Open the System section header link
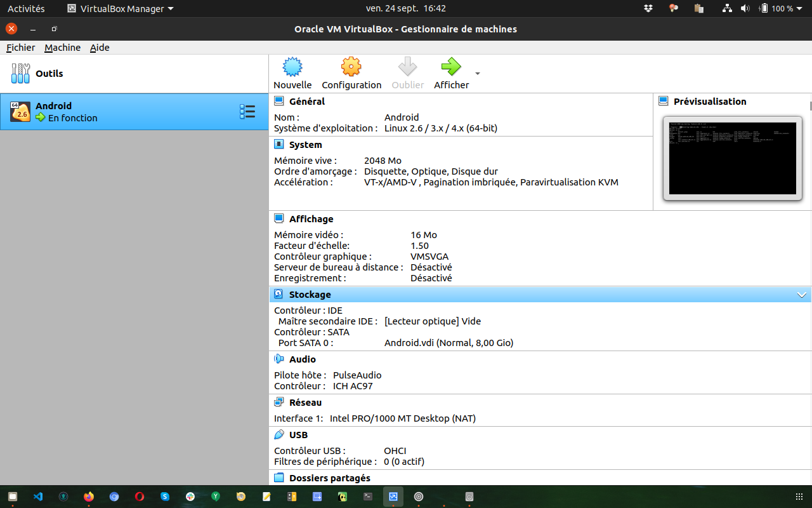Viewport: 812px width, 508px height. coord(306,145)
